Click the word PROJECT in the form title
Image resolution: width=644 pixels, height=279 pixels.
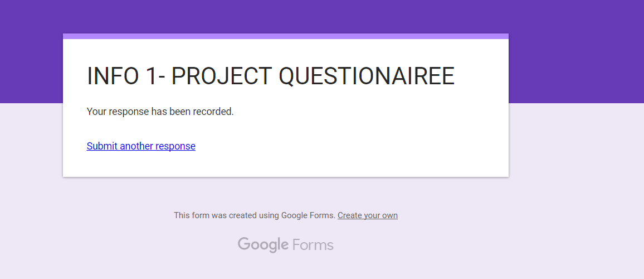click(x=221, y=76)
